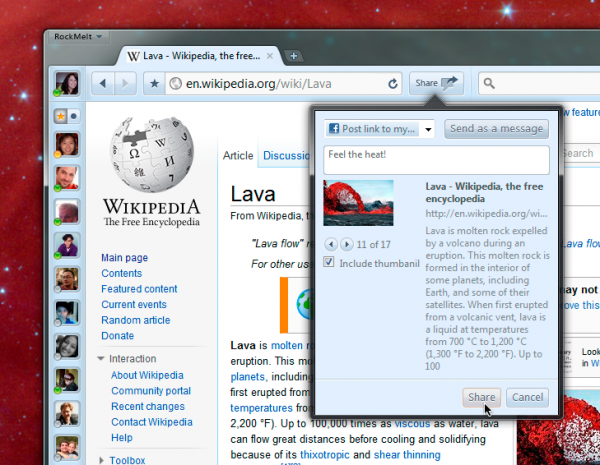Bookmark page with the star icon

pos(154,83)
